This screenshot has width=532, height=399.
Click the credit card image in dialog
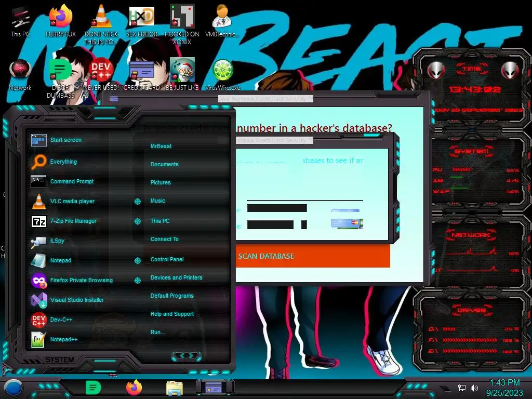pyautogui.click(x=347, y=223)
